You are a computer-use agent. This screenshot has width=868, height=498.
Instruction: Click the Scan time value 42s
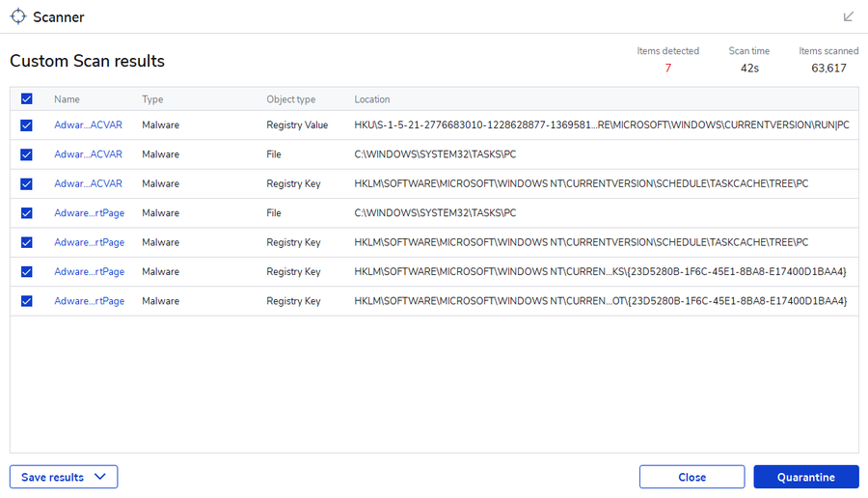tap(748, 69)
